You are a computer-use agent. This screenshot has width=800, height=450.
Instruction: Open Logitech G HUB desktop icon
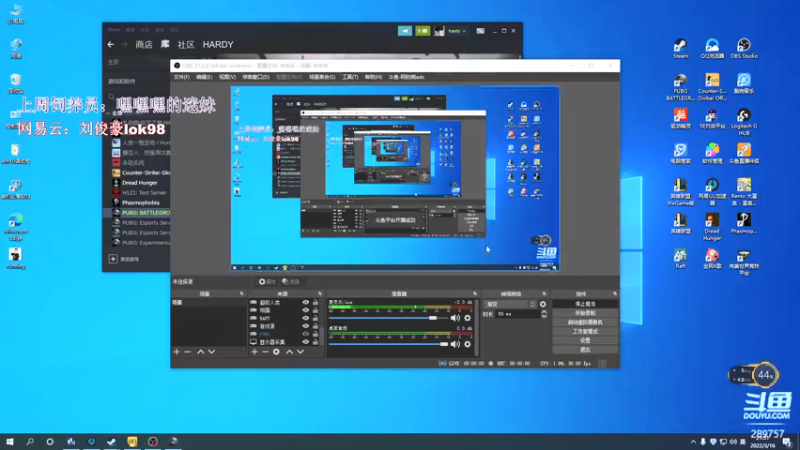[743, 122]
